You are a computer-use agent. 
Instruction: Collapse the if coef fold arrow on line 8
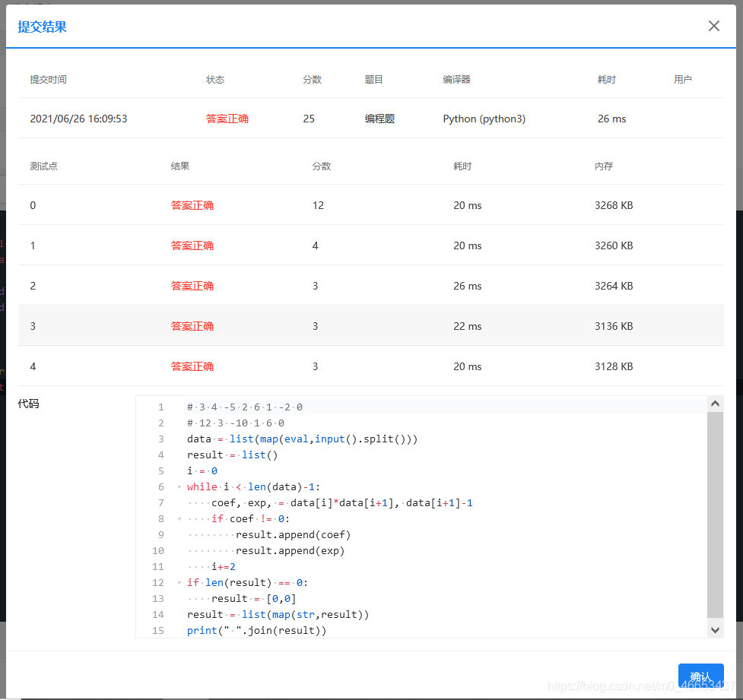coord(179,518)
